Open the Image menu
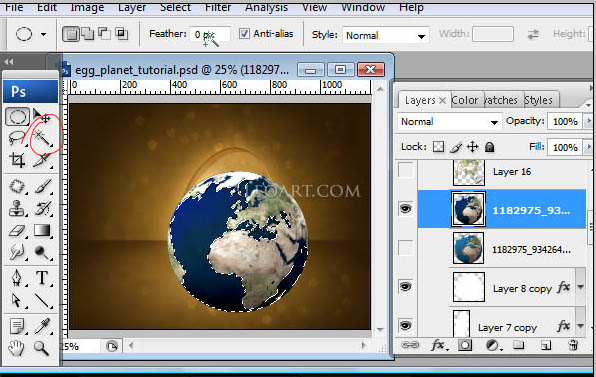 [87, 7]
